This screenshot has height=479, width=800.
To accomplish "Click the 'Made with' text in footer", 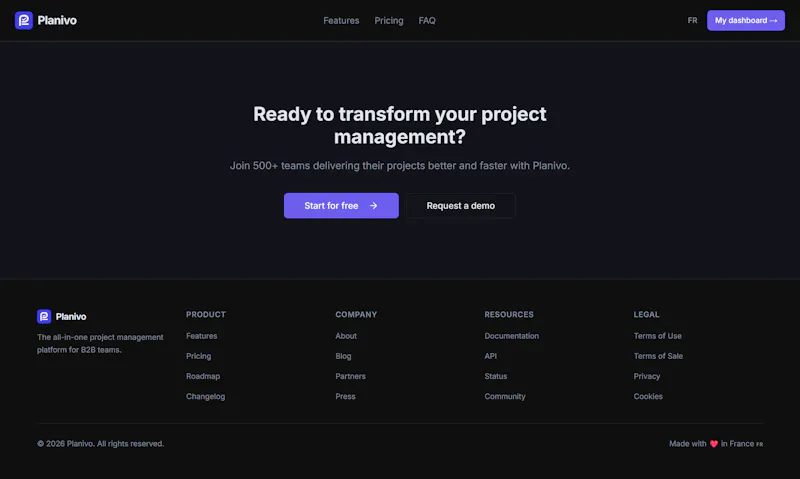I will coord(688,444).
